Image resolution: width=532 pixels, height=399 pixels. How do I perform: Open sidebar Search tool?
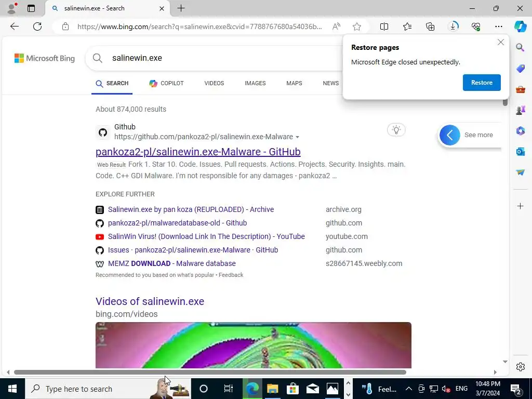(x=520, y=47)
